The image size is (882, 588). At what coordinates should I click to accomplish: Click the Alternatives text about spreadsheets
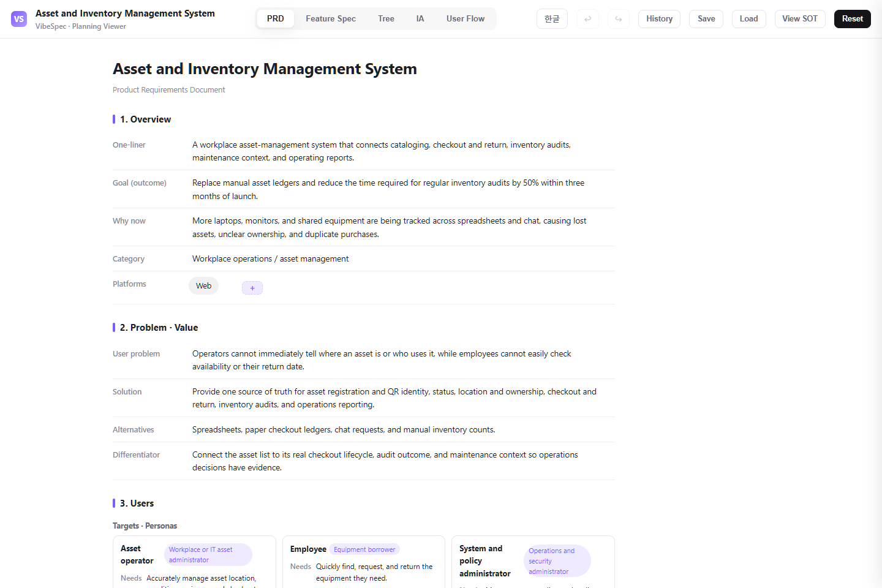point(344,430)
